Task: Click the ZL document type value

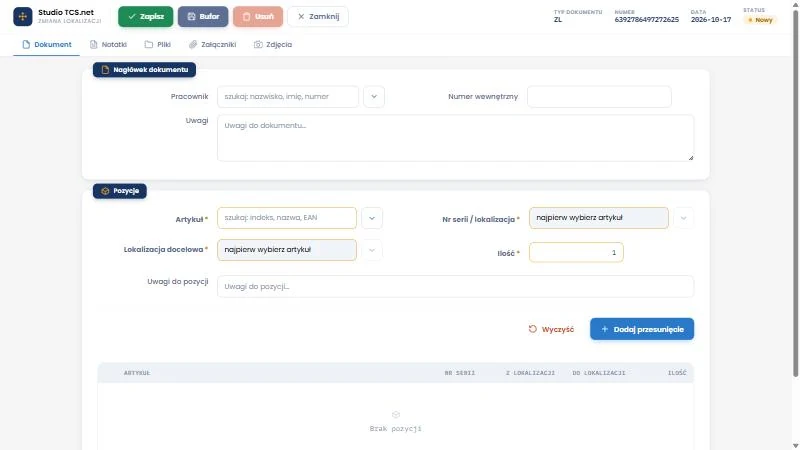Action: click(558, 20)
